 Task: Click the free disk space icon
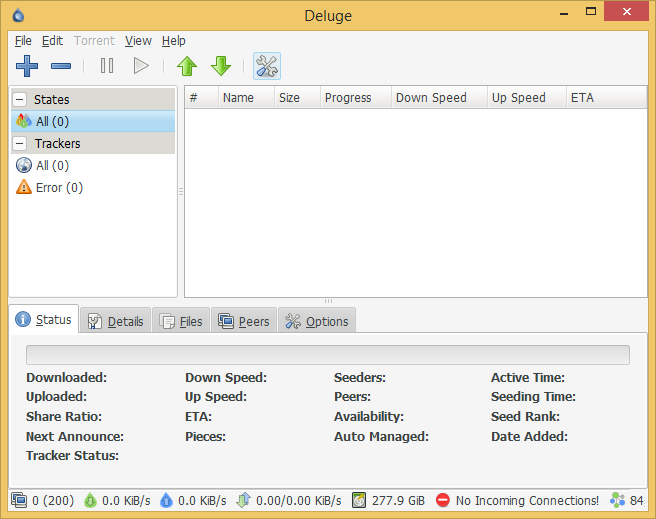[x=359, y=500]
